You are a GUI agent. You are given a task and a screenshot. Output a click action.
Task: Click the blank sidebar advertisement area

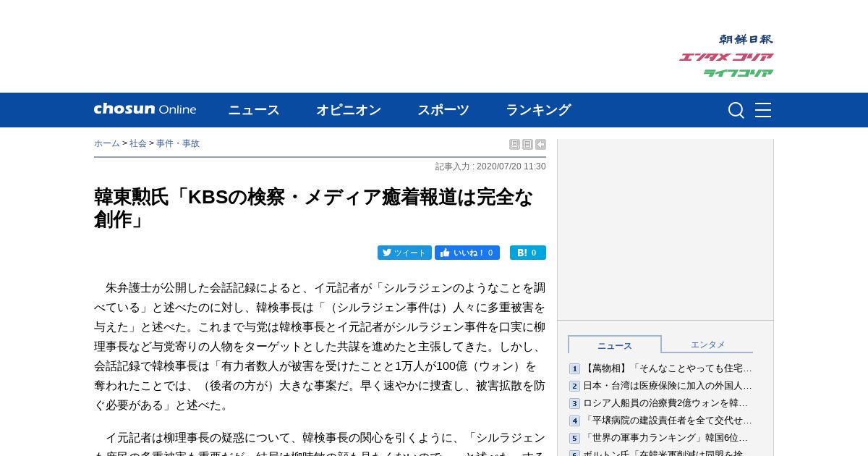pos(665,229)
